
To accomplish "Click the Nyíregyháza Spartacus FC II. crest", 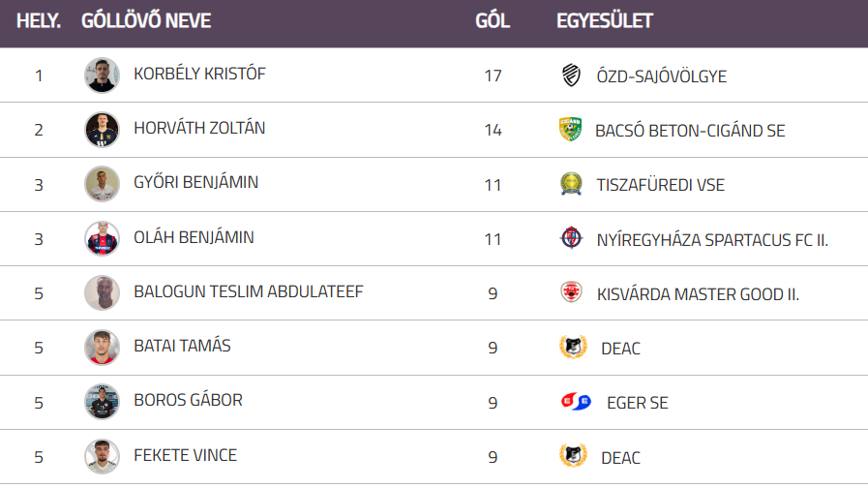I will pos(572,238).
